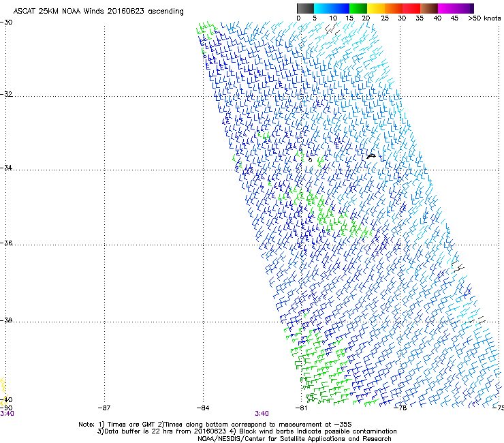Click the '-32' latitude axis label

coord(6,94)
